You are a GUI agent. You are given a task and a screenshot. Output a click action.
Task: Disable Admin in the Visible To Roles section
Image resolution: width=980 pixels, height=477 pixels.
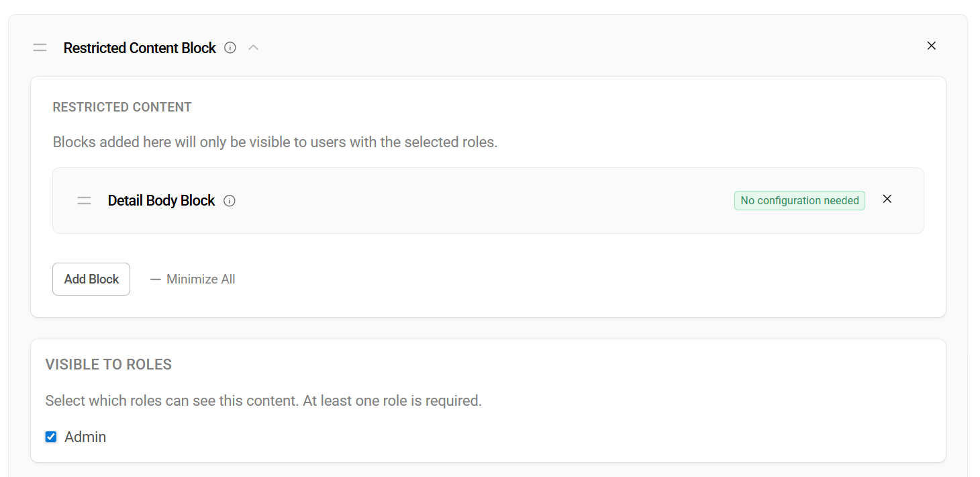tap(50, 436)
